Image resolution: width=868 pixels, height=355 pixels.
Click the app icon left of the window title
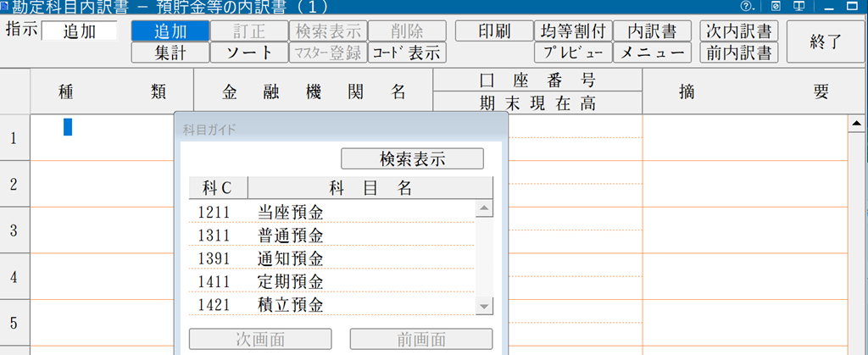coord(5,6)
